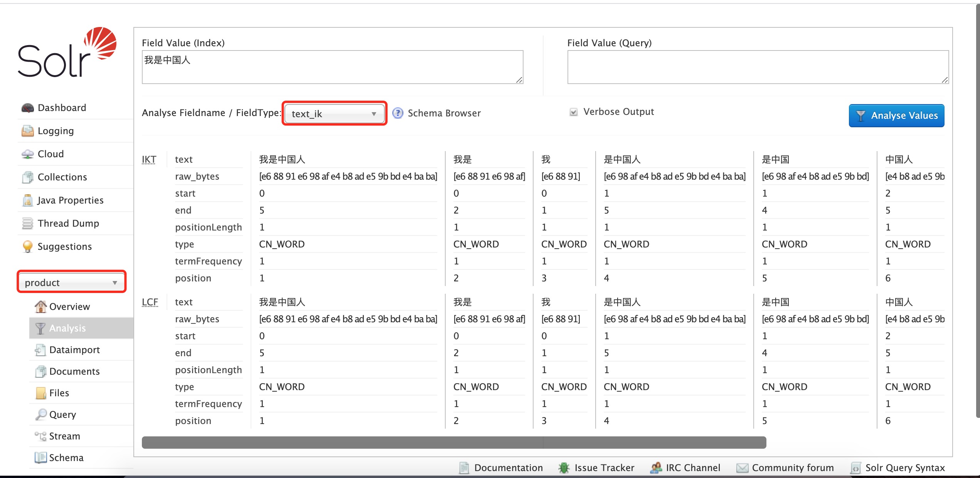This screenshot has width=980, height=478.
Task: Open Schema Browser link
Action: [x=444, y=113]
